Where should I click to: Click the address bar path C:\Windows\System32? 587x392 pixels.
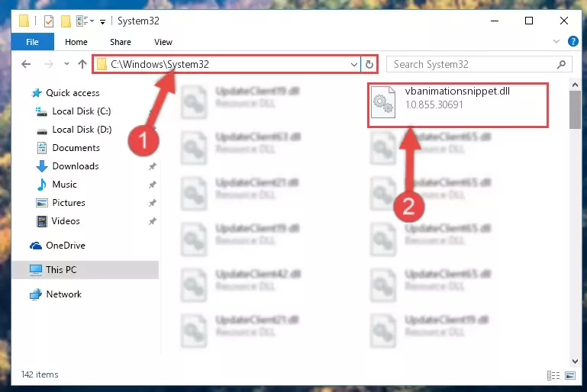160,64
